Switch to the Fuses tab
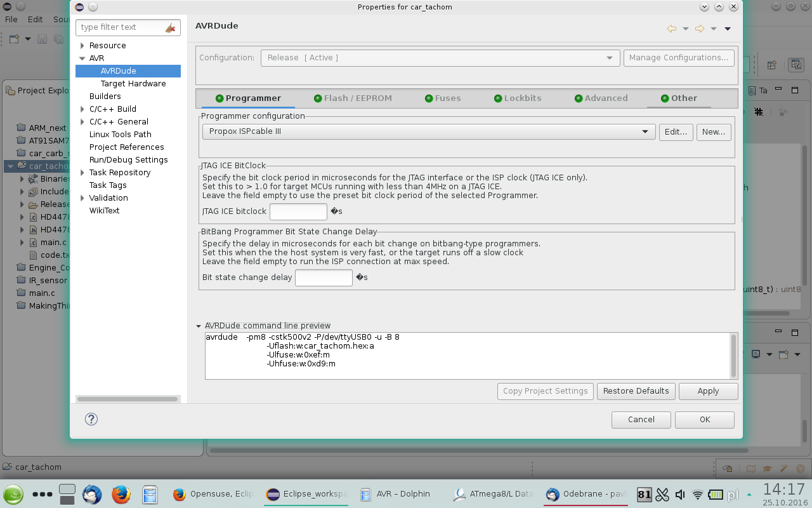The width and height of the screenshot is (812, 508). (x=443, y=98)
